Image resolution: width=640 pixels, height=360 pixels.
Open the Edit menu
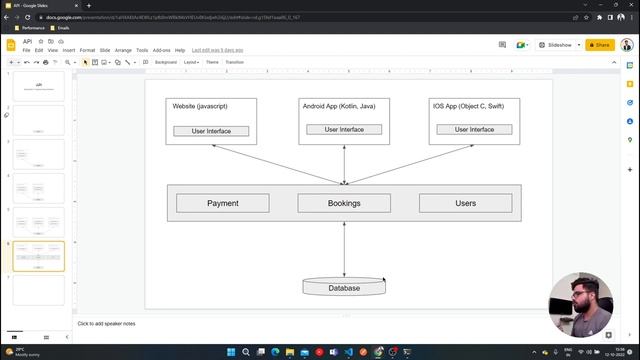[39, 50]
